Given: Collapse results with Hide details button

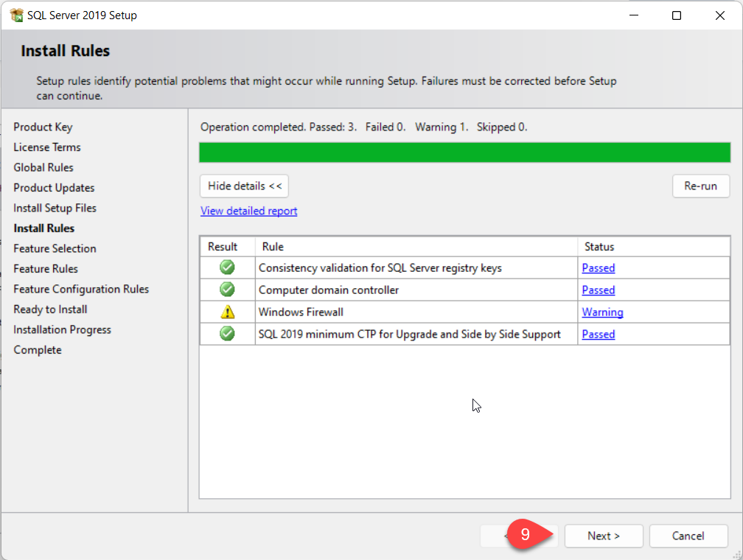Looking at the screenshot, I should tap(244, 186).
